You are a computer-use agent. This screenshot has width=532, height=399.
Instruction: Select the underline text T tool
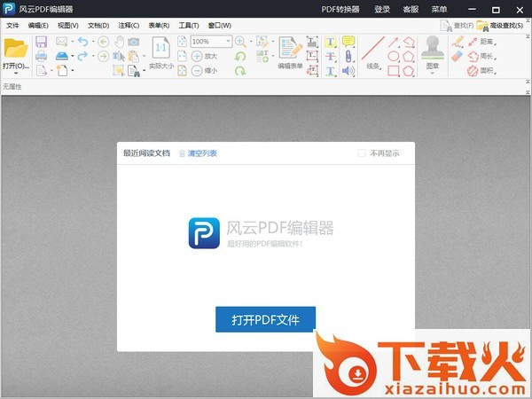[331, 71]
